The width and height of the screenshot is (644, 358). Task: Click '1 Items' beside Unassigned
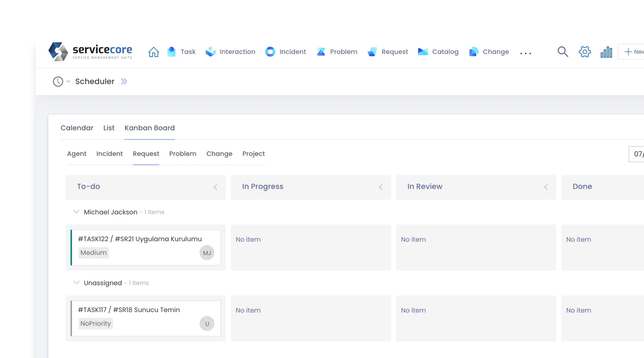click(139, 283)
